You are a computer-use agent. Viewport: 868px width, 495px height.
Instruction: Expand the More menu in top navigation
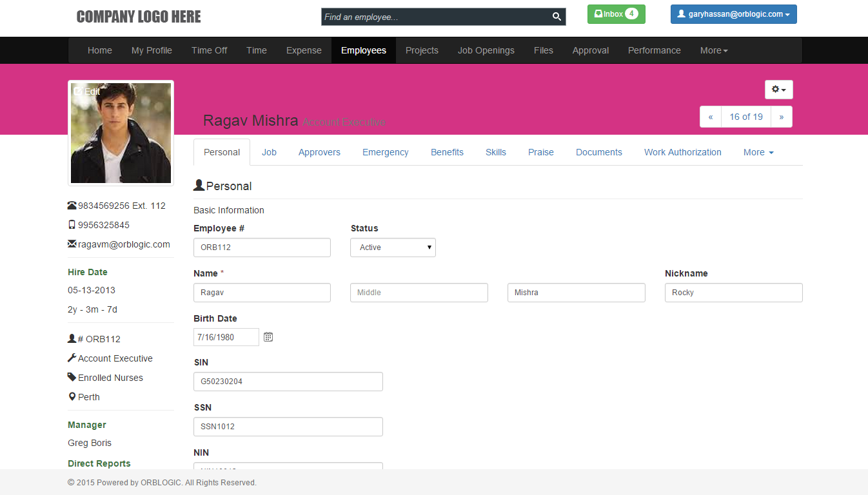(x=714, y=50)
